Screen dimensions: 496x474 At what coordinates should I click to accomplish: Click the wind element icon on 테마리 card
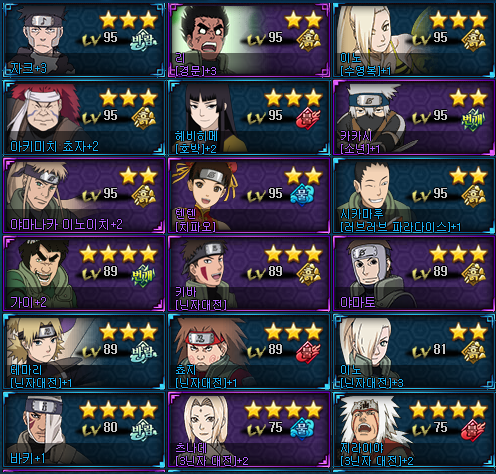pyautogui.click(x=143, y=352)
